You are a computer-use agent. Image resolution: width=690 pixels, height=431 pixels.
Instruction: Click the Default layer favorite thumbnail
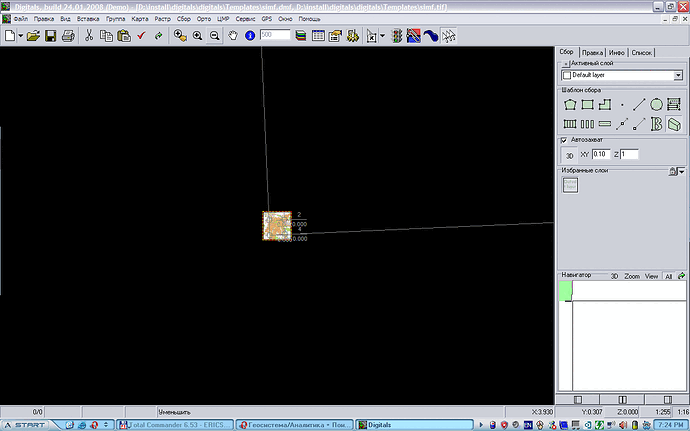coord(570,185)
